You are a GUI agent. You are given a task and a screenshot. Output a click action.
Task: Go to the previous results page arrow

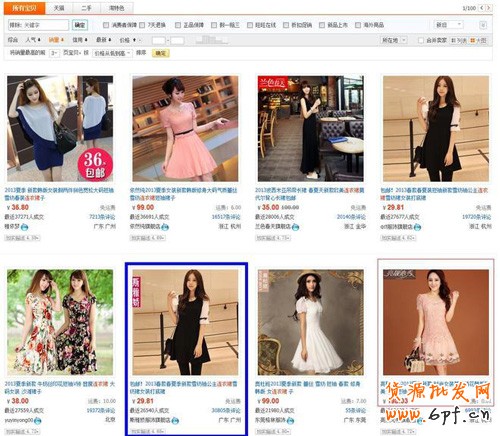482,8
